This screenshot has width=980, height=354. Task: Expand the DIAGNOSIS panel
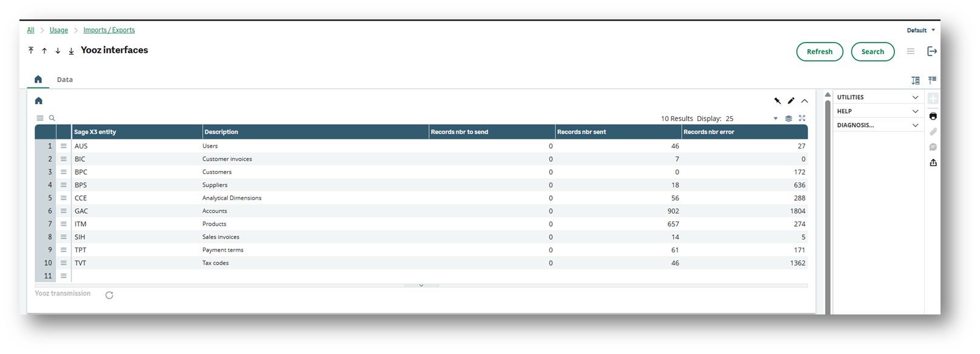878,125
